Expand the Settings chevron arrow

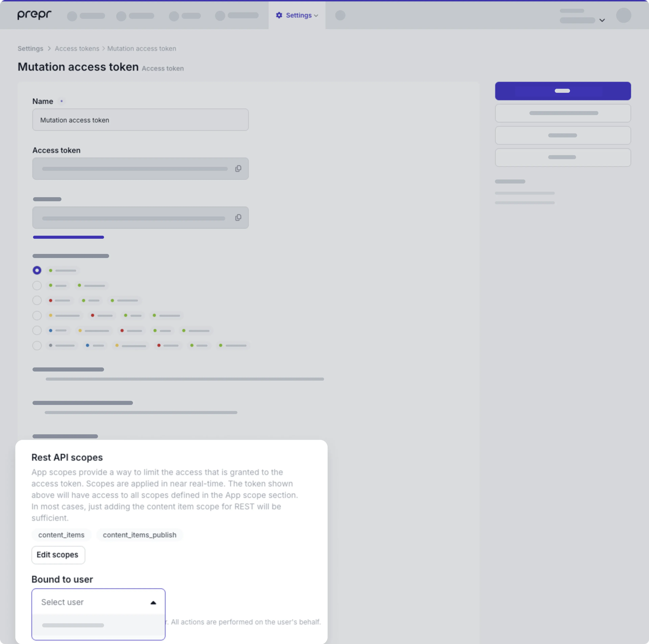(316, 15)
